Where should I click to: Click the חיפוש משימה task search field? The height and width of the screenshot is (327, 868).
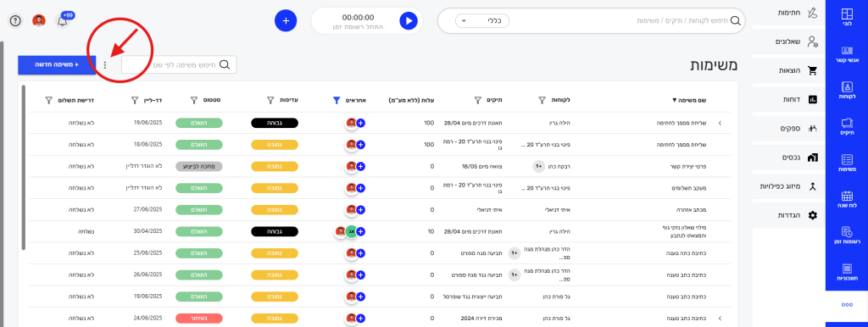179,64
